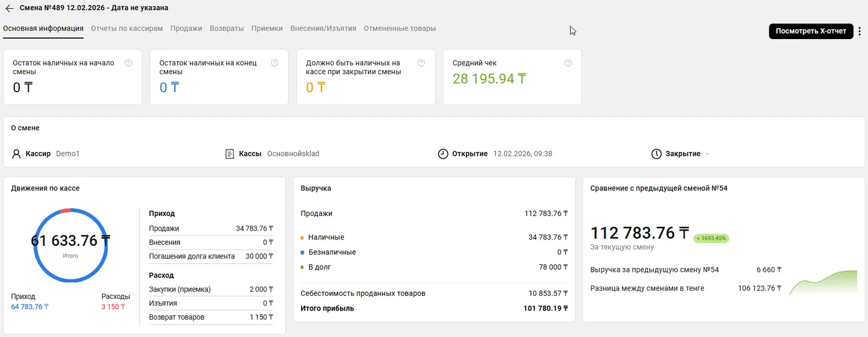Click help icon for Должно быть наличных на кассе
Viewport: 868px width, 337px height.
tap(421, 63)
